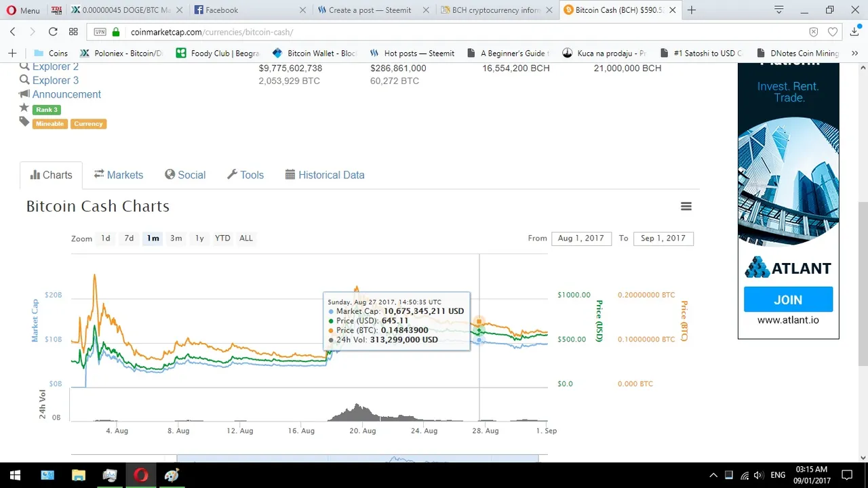Open Kuca na prodaju bookmark
The width and height of the screenshot is (868, 488).
(x=604, y=53)
